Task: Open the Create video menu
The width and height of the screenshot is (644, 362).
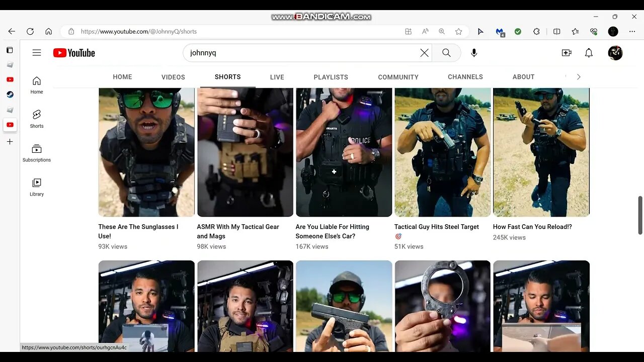Action: coord(567,53)
